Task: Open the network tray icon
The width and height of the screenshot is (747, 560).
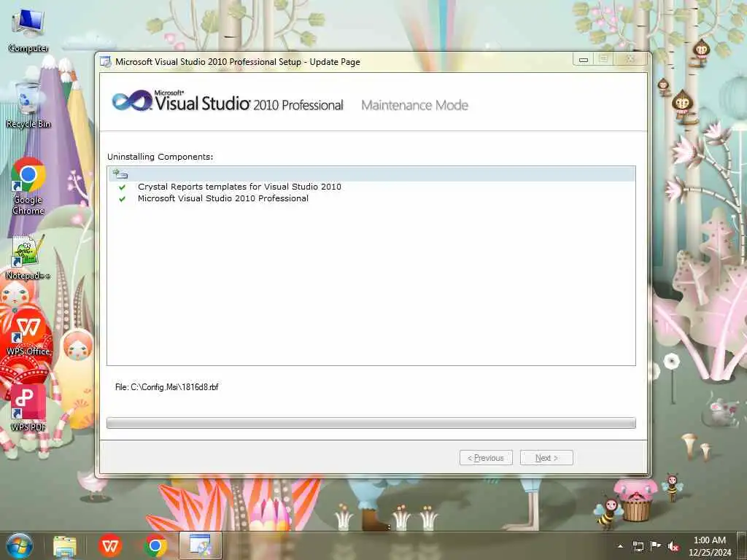Action: point(638,546)
